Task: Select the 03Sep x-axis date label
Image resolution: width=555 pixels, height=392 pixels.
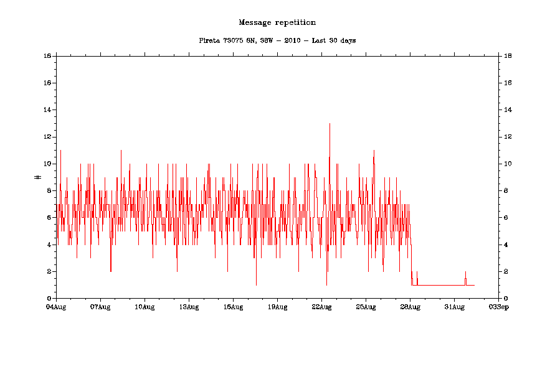Action: pos(498,306)
